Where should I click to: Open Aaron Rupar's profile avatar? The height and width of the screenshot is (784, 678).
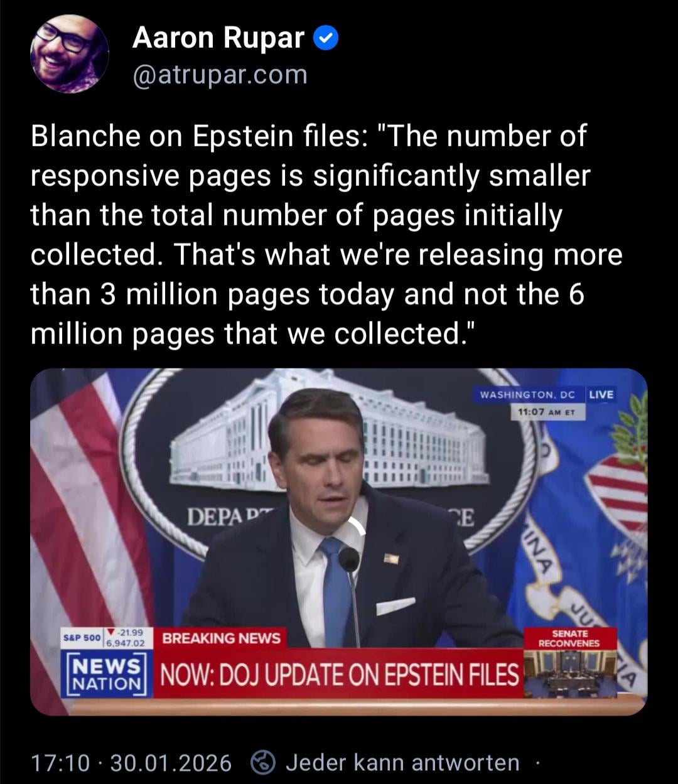point(70,55)
